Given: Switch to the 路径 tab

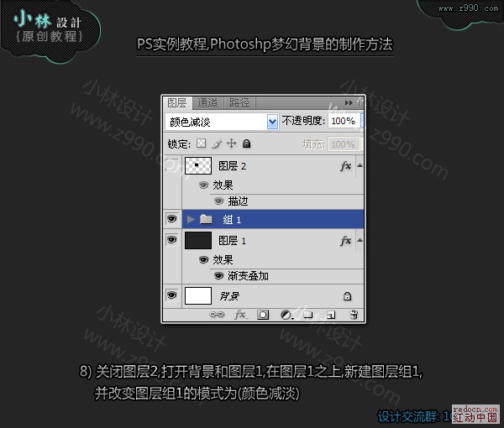Looking at the screenshot, I should [x=239, y=102].
